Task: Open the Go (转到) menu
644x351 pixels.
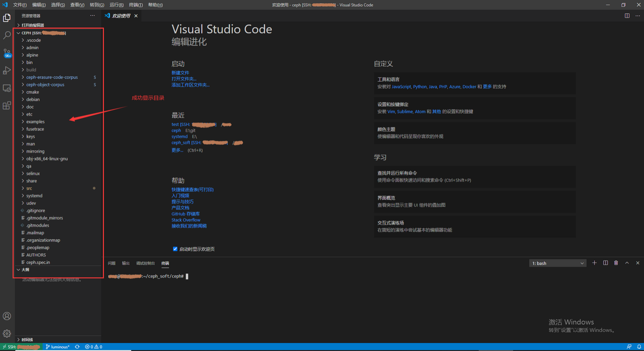Action: tap(97, 5)
